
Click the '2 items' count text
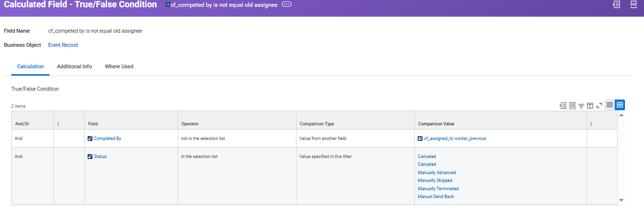[x=18, y=106]
